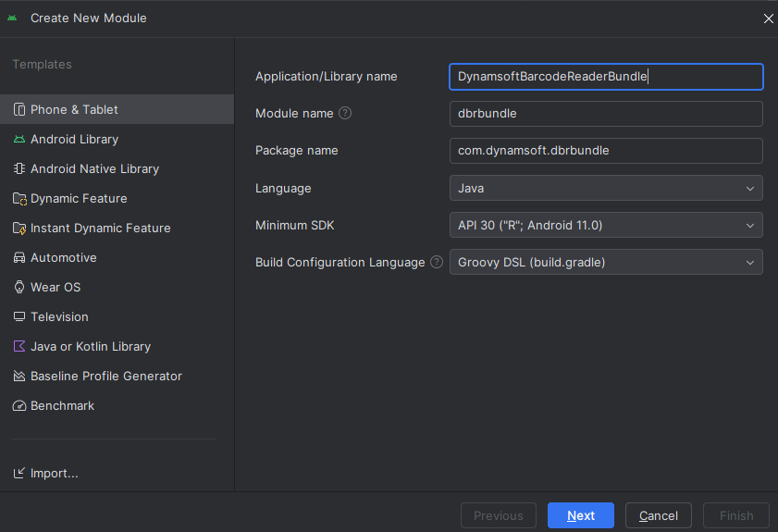This screenshot has width=778, height=532.
Task: Expand the Language dropdown arrow
Action: point(749,189)
